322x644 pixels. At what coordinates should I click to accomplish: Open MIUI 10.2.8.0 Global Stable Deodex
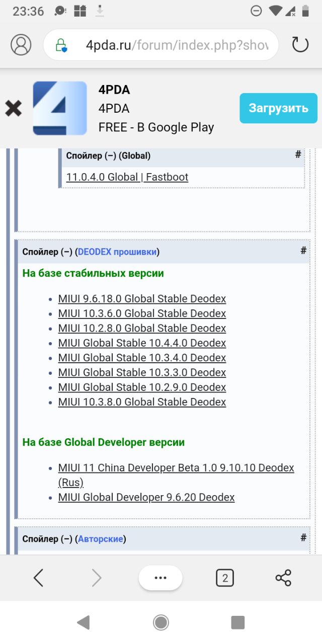coord(142,328)
